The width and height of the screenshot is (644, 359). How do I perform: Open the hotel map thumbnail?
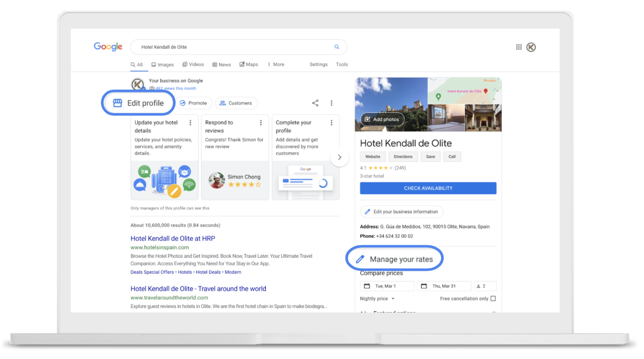[464, 90]
